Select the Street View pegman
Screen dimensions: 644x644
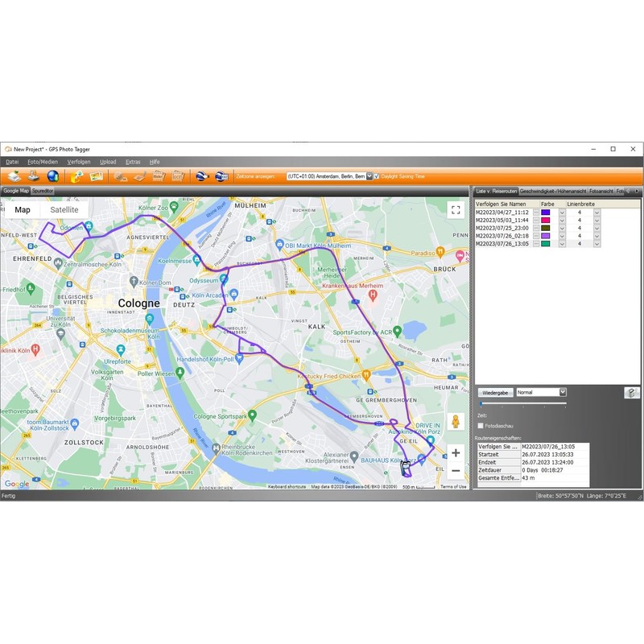click(x=456, y=421)
